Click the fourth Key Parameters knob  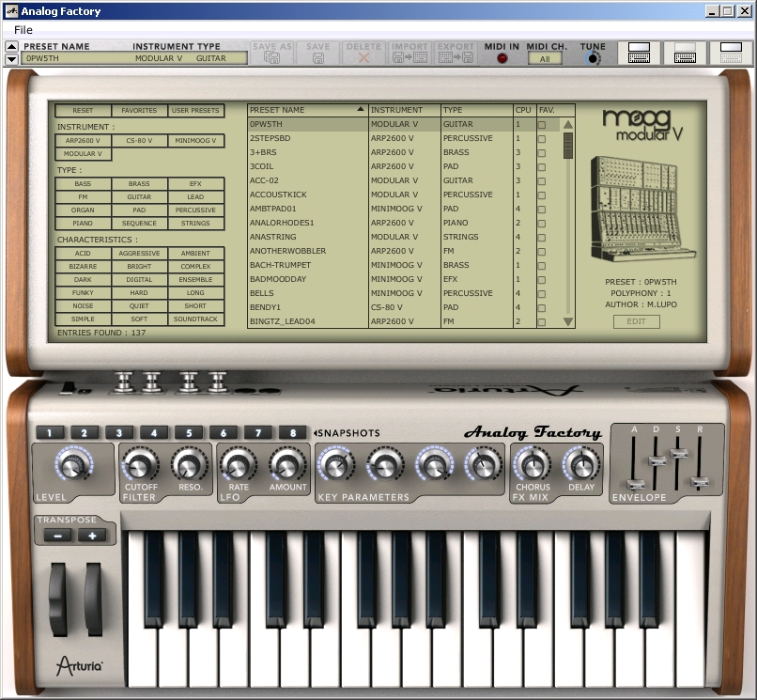click(484, 465)
